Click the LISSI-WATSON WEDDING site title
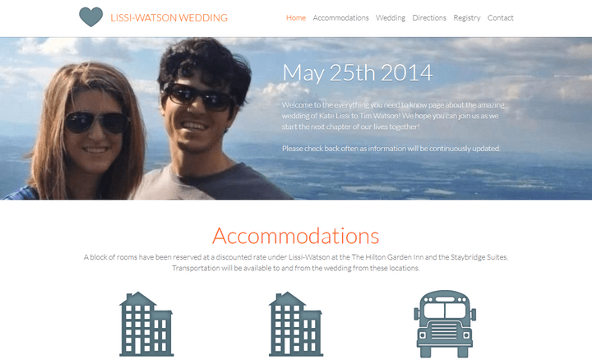The image size is (592, 364). tap(169, 18)
